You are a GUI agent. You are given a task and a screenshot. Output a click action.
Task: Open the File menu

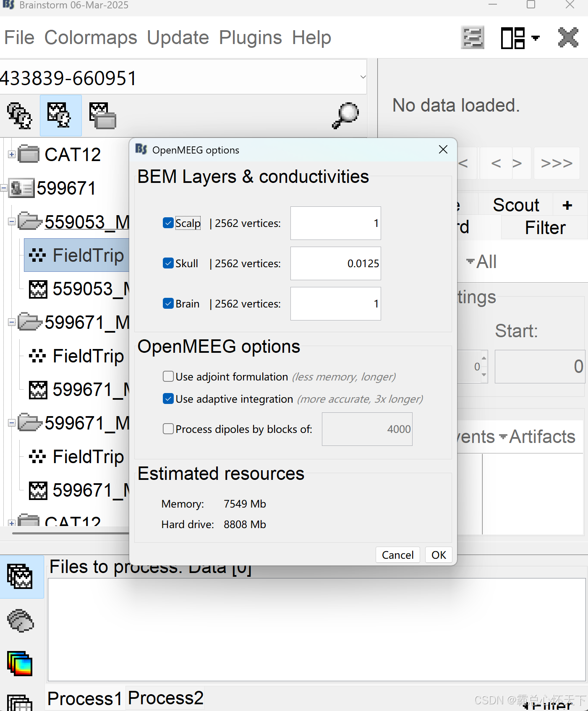point(19,38)
